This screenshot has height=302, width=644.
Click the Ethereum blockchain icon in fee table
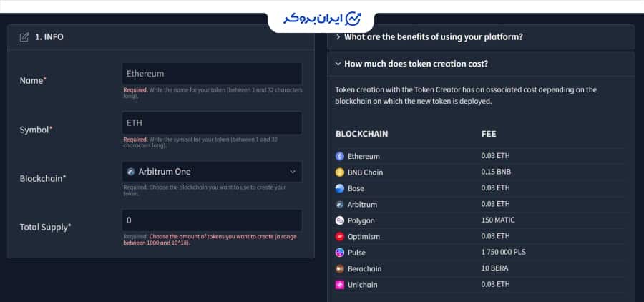coord(340,156)
